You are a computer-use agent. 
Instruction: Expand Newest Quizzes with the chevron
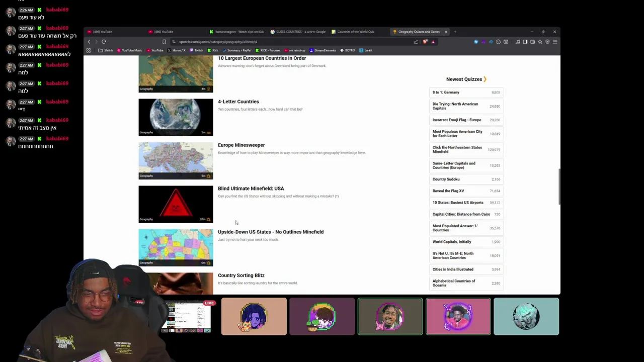[x=485, y=79]
